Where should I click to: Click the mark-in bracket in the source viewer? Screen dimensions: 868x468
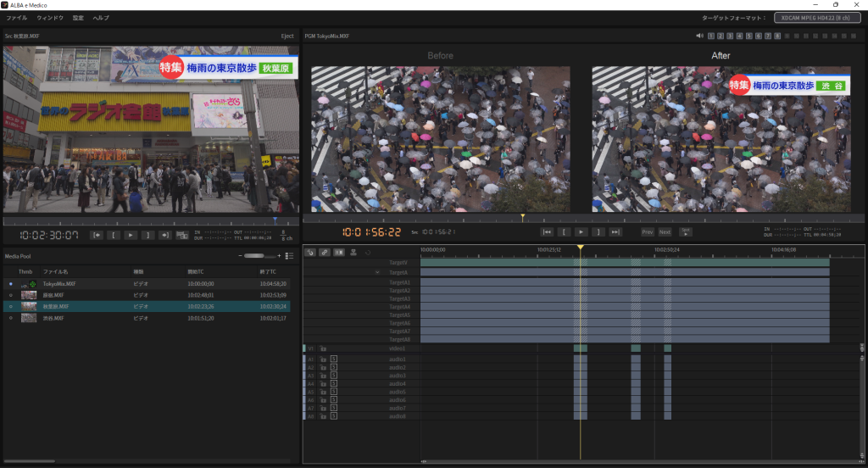[114, 235]
